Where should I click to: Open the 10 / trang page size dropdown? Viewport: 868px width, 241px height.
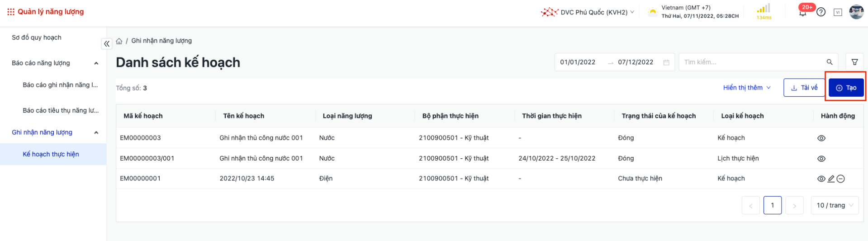point(835,205)
